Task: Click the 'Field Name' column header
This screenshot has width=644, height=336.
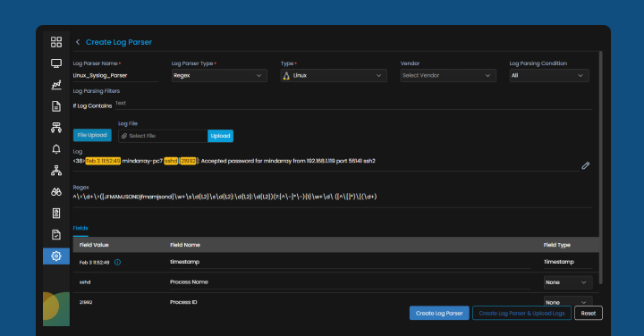Action: [x=185, y=245]
